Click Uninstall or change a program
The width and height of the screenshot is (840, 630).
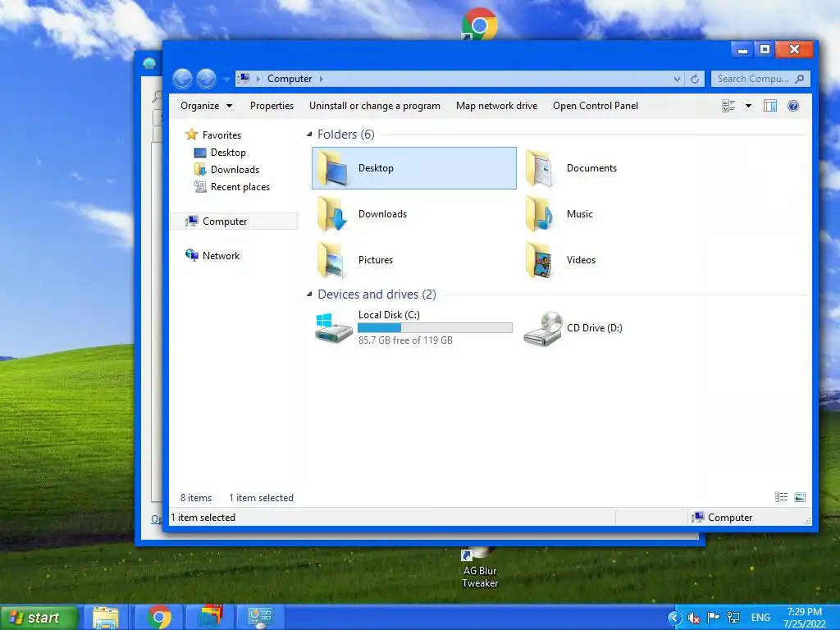coord(374,106)
